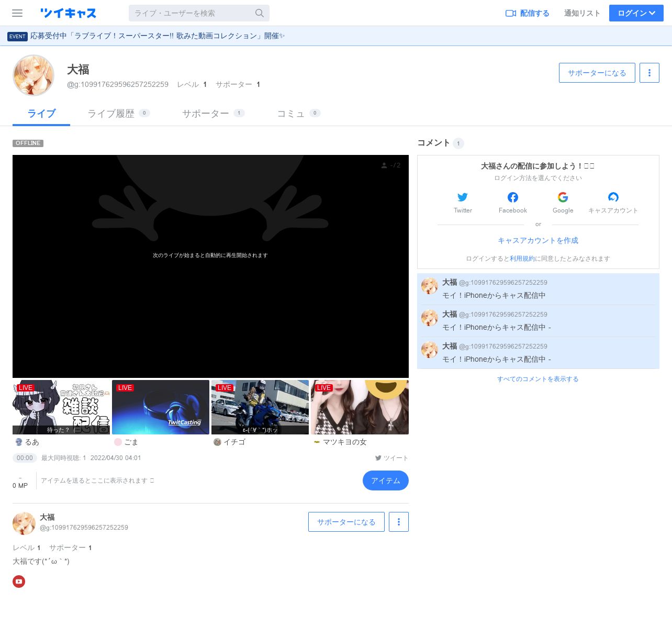
Task: Click the アイテム button
Action: (x=385, y=480)
